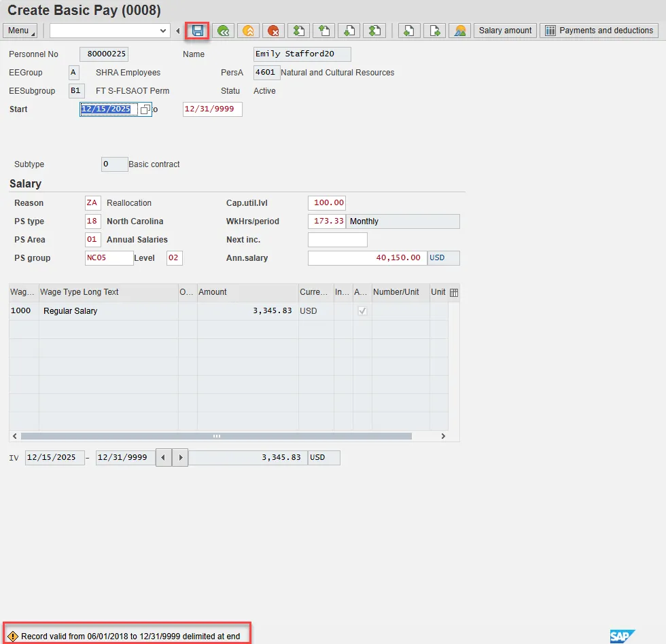Click the horizontal scrollbar thumb of wage table
This screenshot has width=666, height=644.
pyautogui.click(x=216, y=436)
